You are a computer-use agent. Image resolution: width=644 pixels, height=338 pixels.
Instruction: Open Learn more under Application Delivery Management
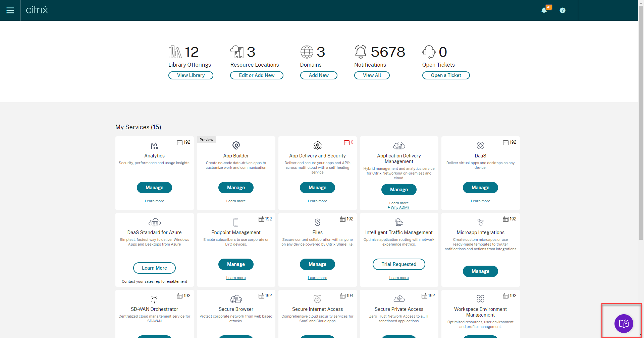pyautogui.click(x=399, y=203)
